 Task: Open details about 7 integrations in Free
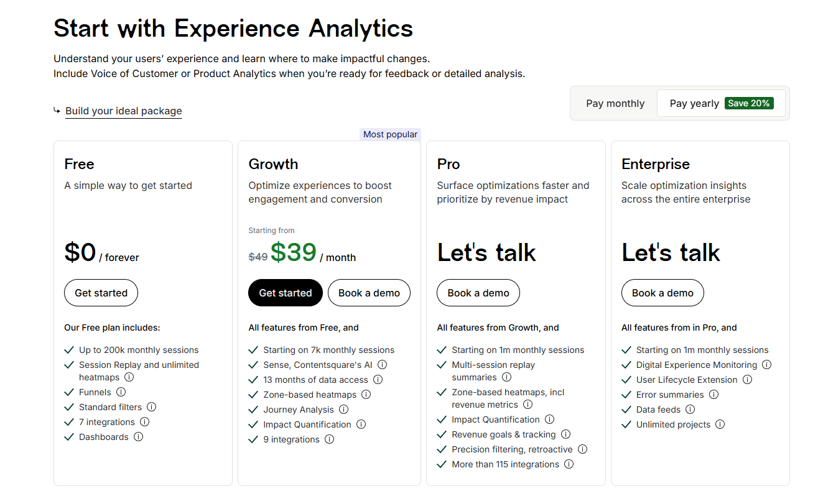click(x=144, y=421)
